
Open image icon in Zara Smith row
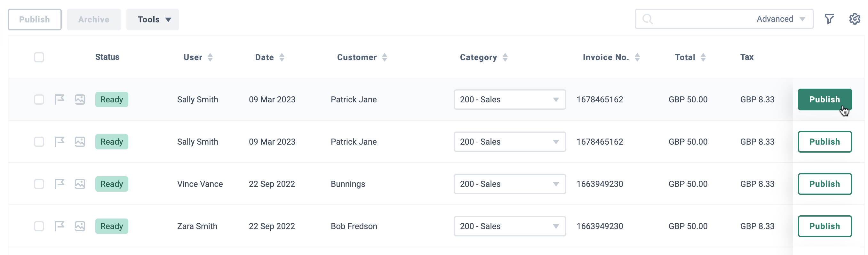click(x=80, y=226)
